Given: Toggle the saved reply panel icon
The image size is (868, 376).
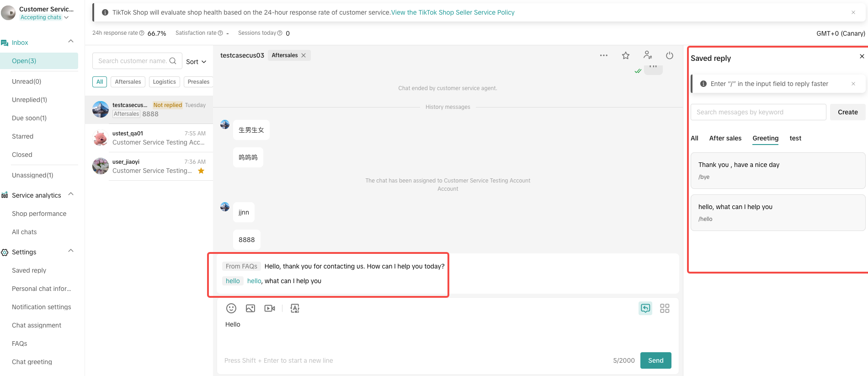Looking at the screenshot, I should click(645, 308).
